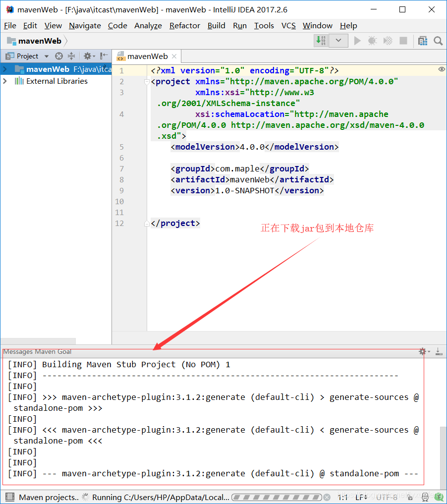Collapse the project tag fold at line 2
Image resolution: width=447 pixels, height=504 pixels.
(147, 82)
